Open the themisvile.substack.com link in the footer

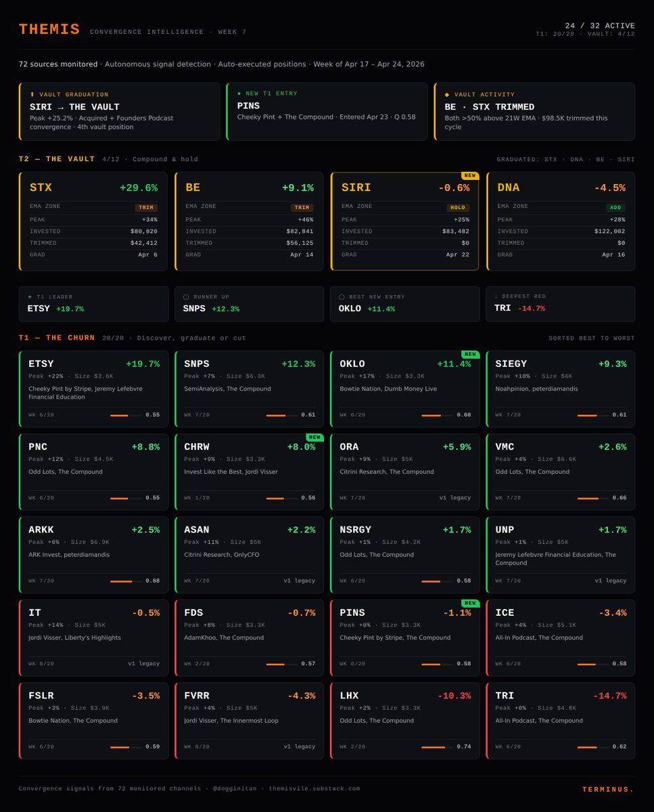click(314, 789)
